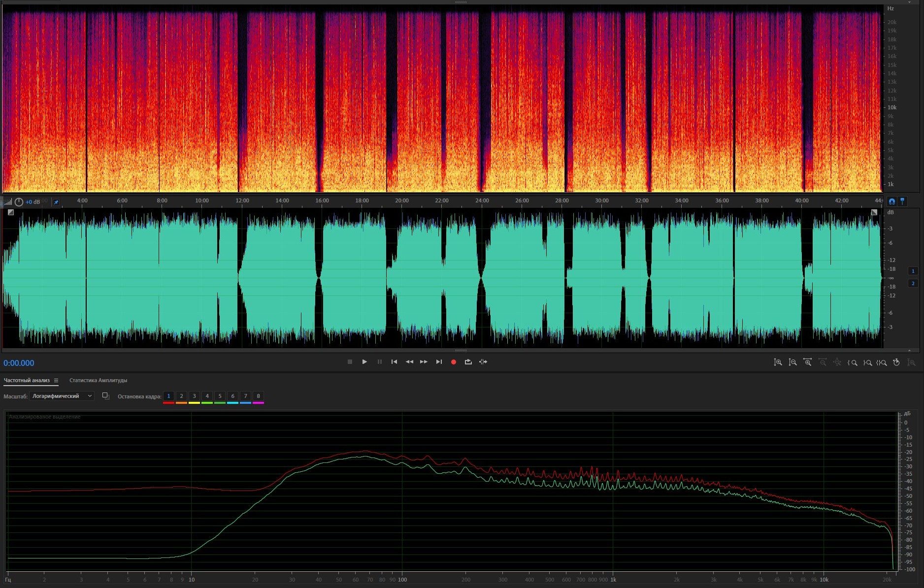The image size is (924, 588).
Task: Move playhead to previous marker
Action: (x=394, y=362)
